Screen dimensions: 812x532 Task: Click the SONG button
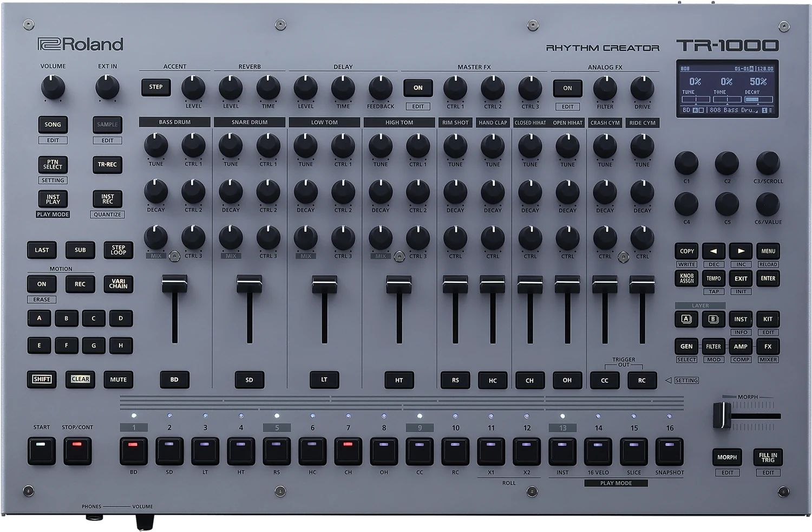[53, 125]
